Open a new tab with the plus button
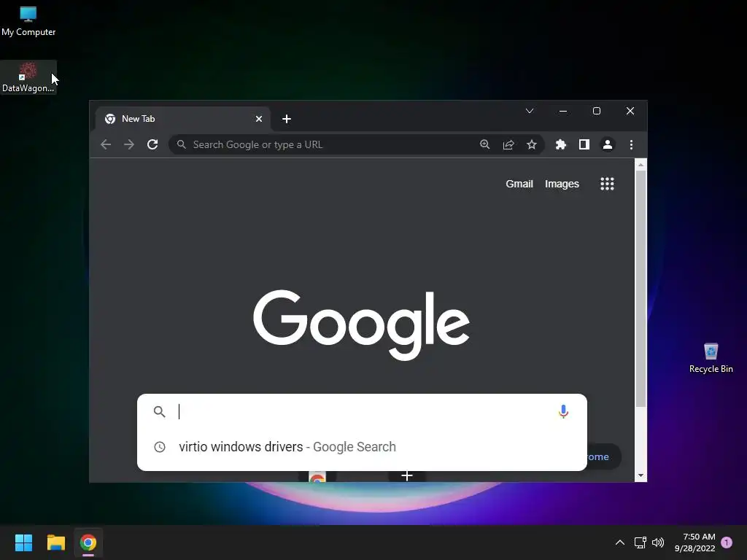This screenshot has height=560, width=747. pyautogui.click(x=286, y=119)
